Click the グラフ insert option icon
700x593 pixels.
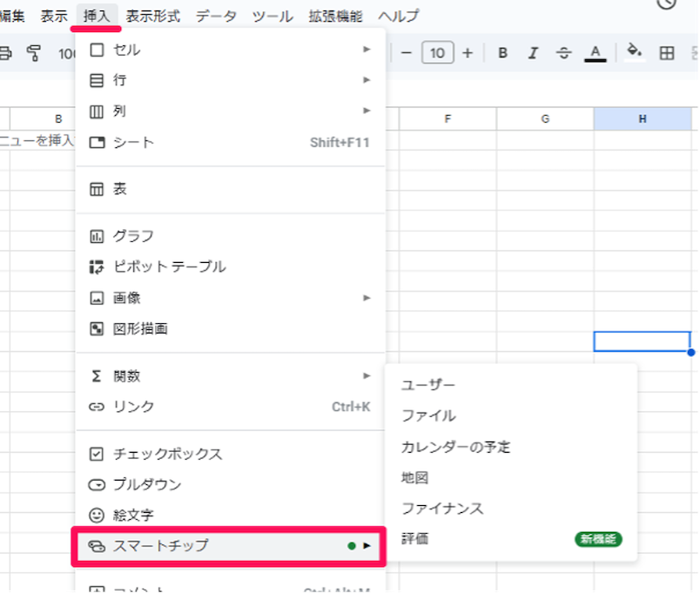click(x=96, y=235)
